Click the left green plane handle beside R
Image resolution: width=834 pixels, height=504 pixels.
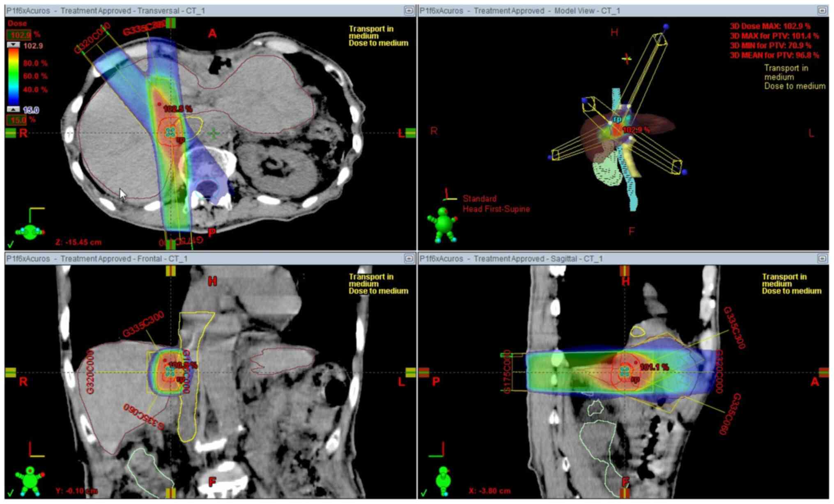(10, 133)
